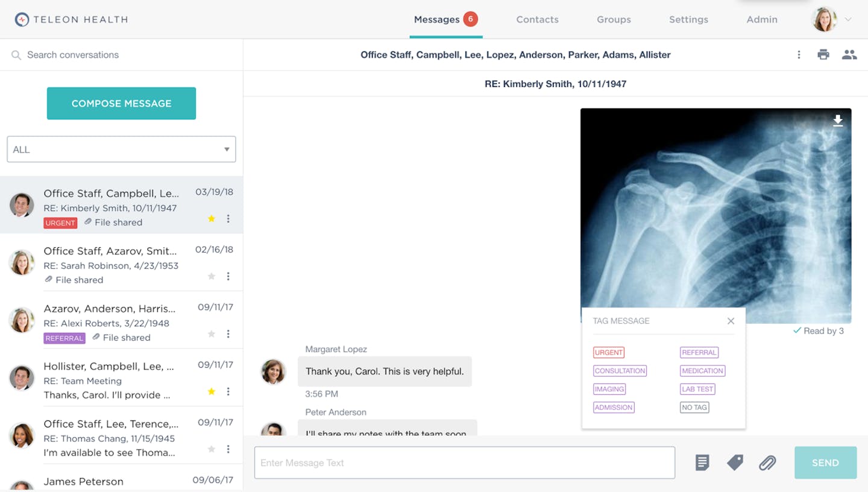The width and height of the screenshot is (868, 492).
Task: Click the Send button
Action: point(825,462)
